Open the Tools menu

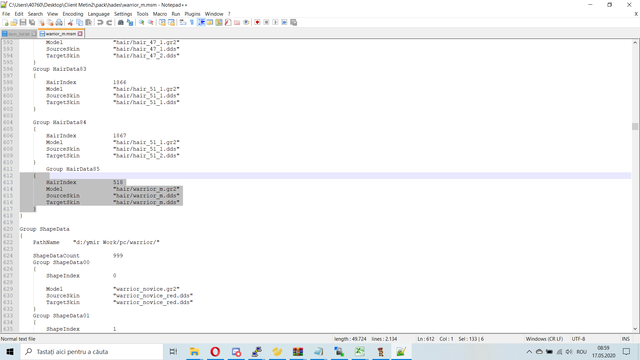[142, 14]
